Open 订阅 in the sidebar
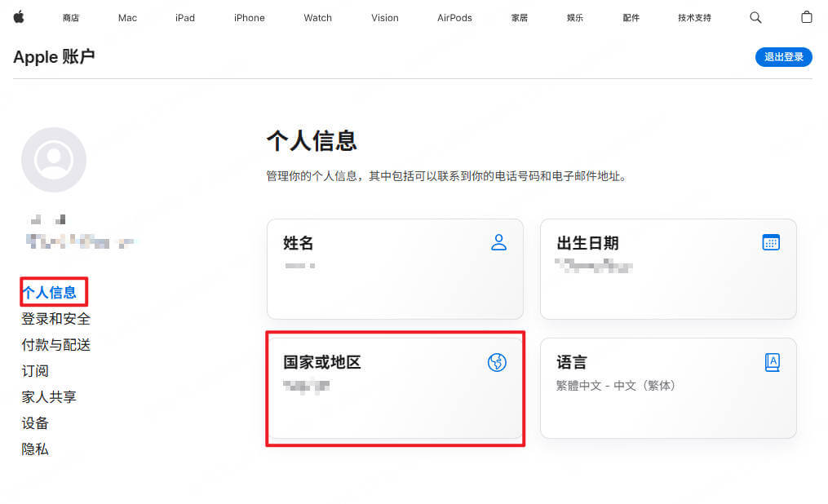 [35, 371]
